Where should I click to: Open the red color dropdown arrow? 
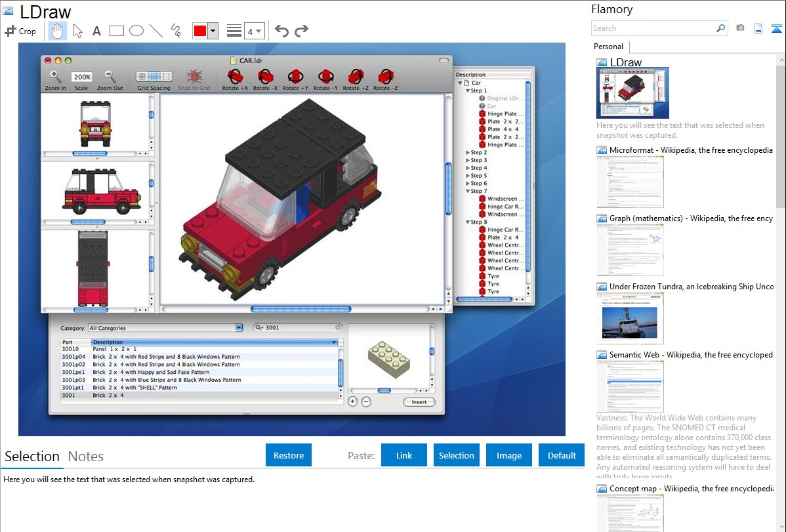[x=213, y=31]
